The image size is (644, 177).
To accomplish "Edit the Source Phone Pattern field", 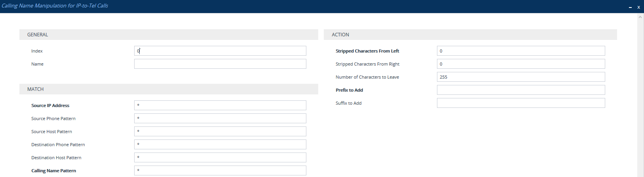I will [x=220, y=119].
